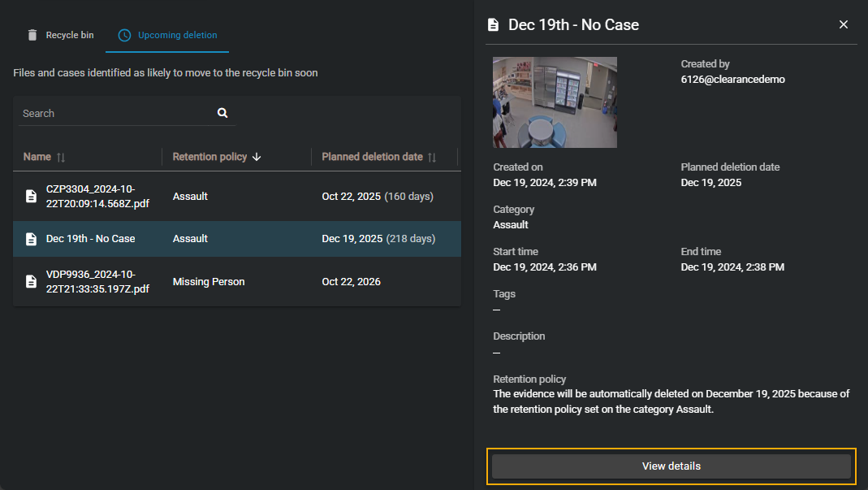The width and height of the screenshot is (868, 490).
Task: Click the file icon for CZP3304 pdf
Action: [31, 196]
